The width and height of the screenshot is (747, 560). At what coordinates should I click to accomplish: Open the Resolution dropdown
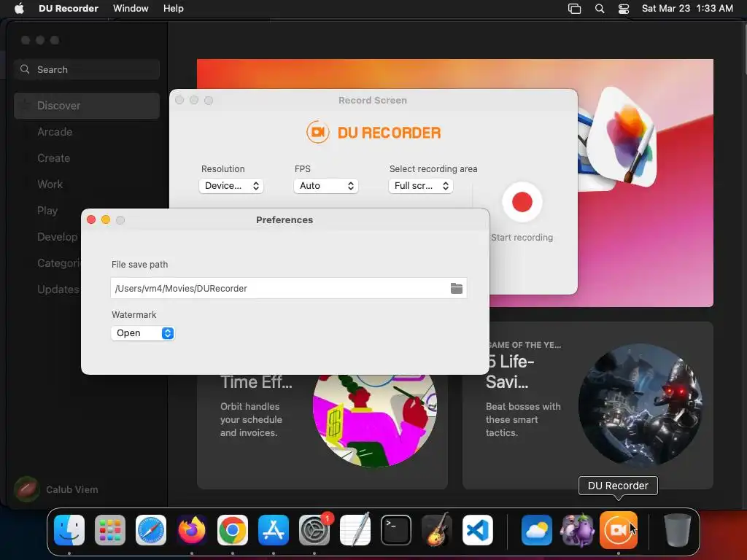[x=231, y=186]
